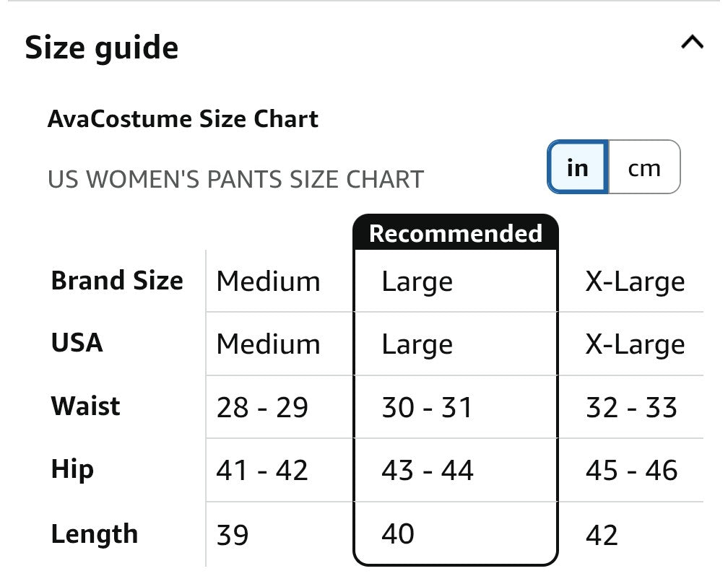Click US WOMEN'S PANTS SIZE CHART text
728x584 pixels.
tap(236, 180)
